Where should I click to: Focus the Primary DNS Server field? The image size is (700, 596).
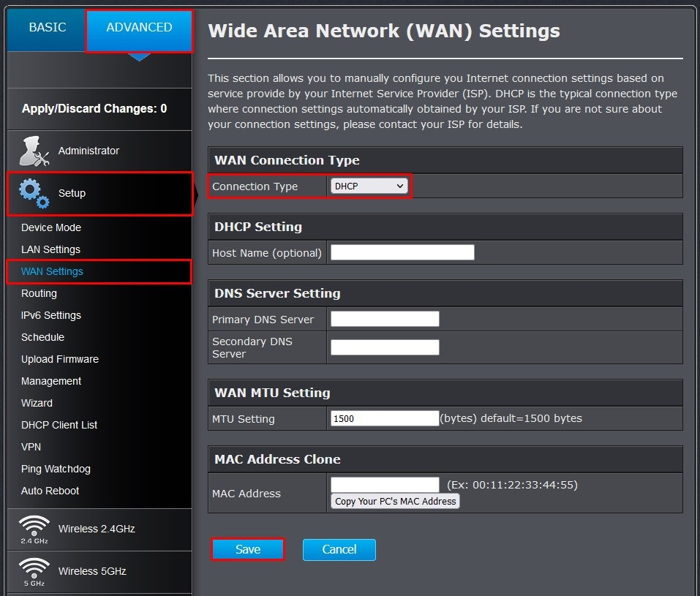coord(385,319)
